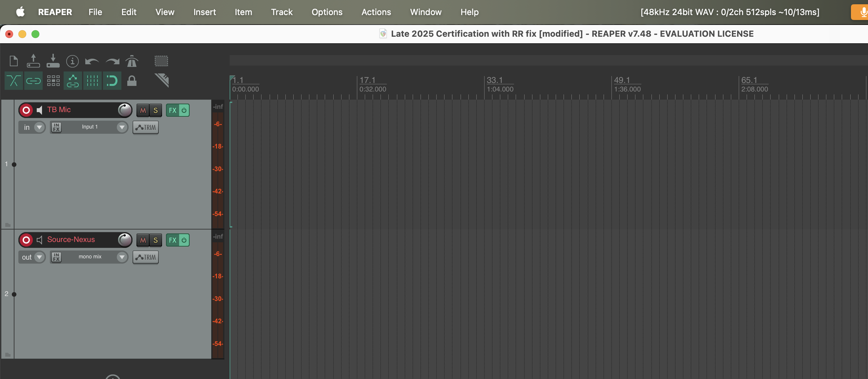This screenshot has height=379, width=868.
Task: Click TRIM button on TB Mic track
Action: [146, 127]
